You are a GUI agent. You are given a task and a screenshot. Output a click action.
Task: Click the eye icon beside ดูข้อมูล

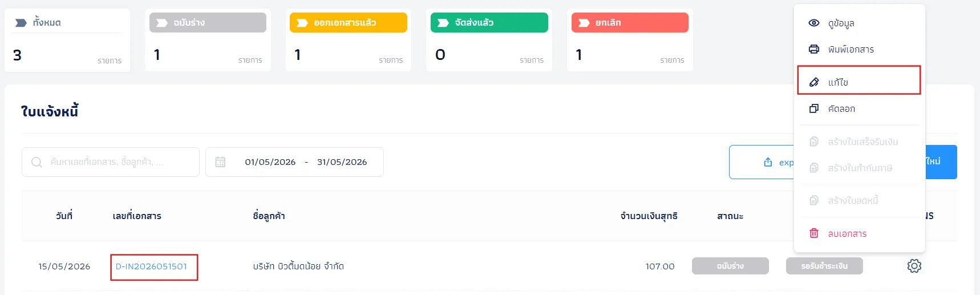[814, 23]
